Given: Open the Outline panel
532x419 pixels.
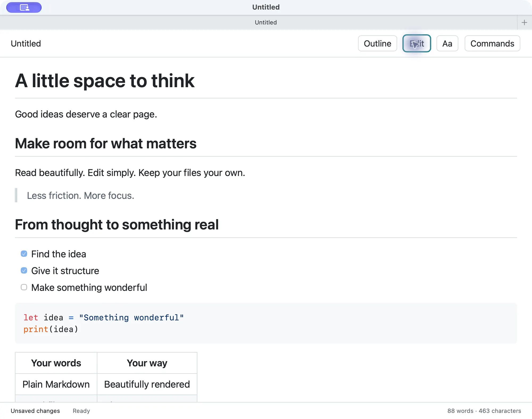Looking at the screenshot, I should tap(377, 43).
